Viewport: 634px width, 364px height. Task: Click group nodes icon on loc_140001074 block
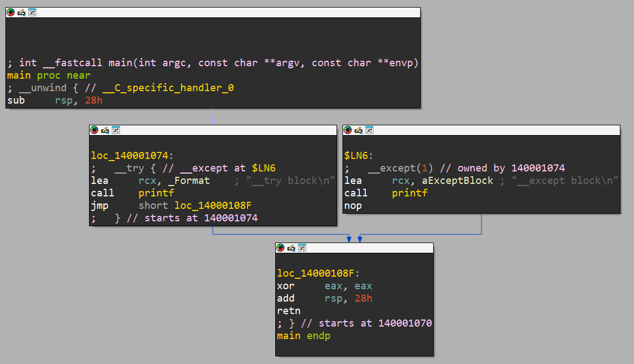(x=116, y=130)
